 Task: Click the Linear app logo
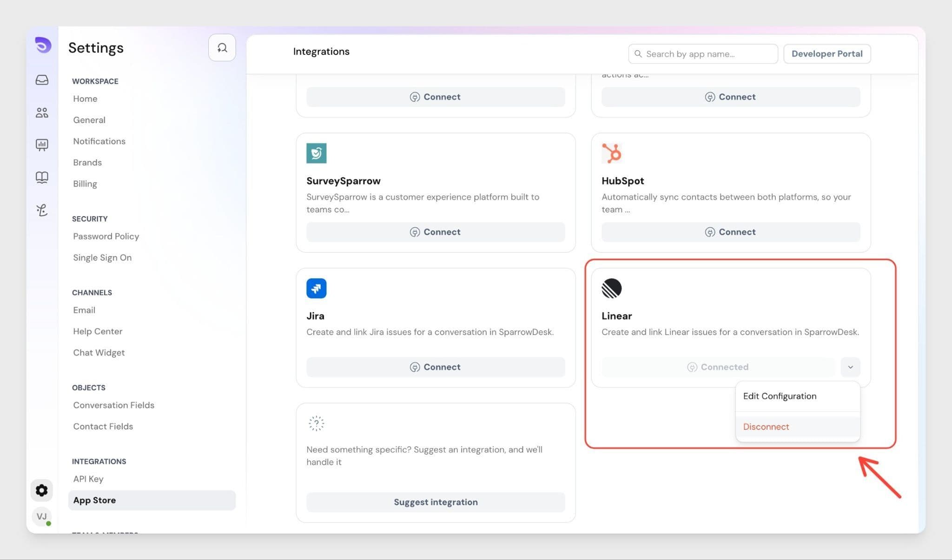coord(611,288)
